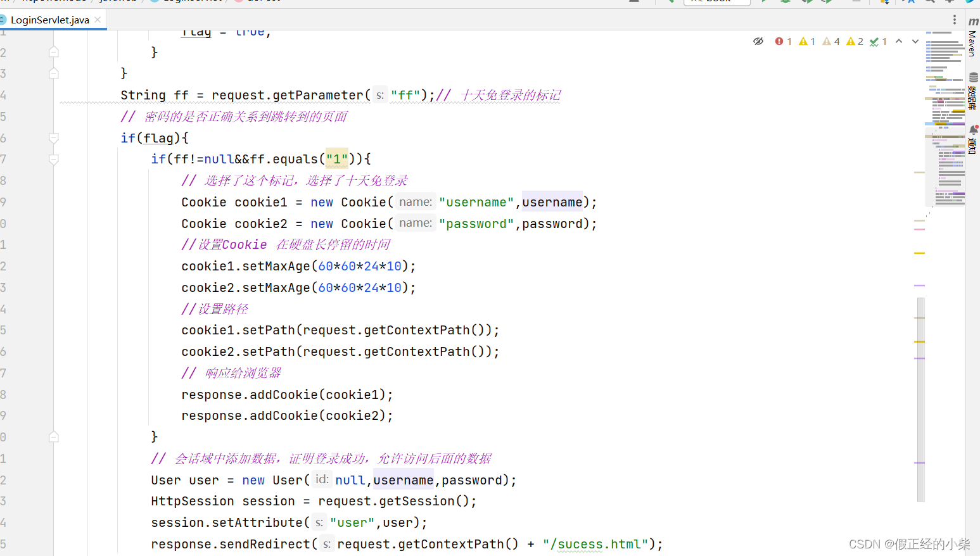This screenshot has width=980, height=556.
Task: Click 'cookie1.setMaxAge' call
Action: click(x=246, y=267)
